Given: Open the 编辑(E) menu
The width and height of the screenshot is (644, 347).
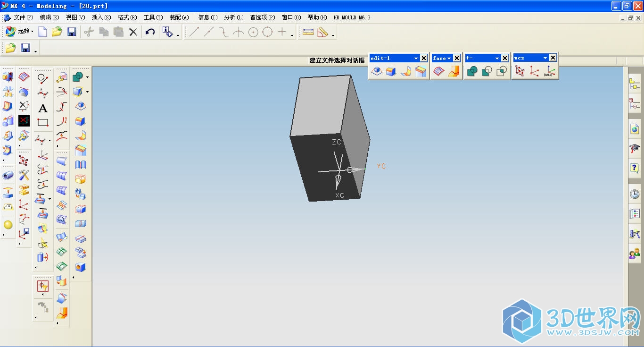Looking at the screenshot, I should coord(50,17).
